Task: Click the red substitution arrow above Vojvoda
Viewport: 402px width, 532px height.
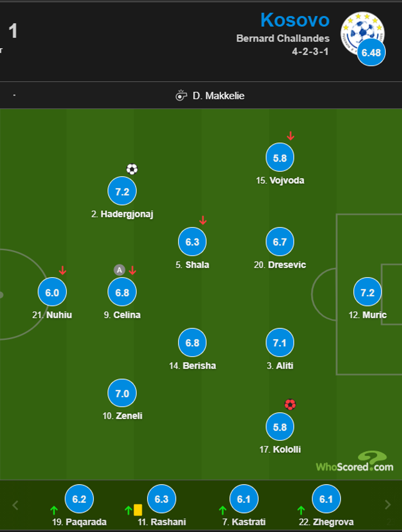Action: [290, 136]
